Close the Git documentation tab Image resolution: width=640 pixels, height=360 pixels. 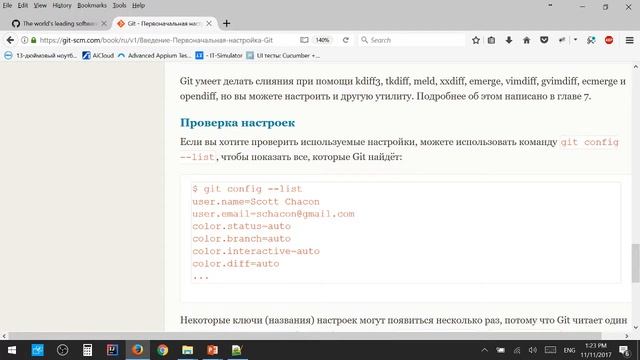point(209,24)
